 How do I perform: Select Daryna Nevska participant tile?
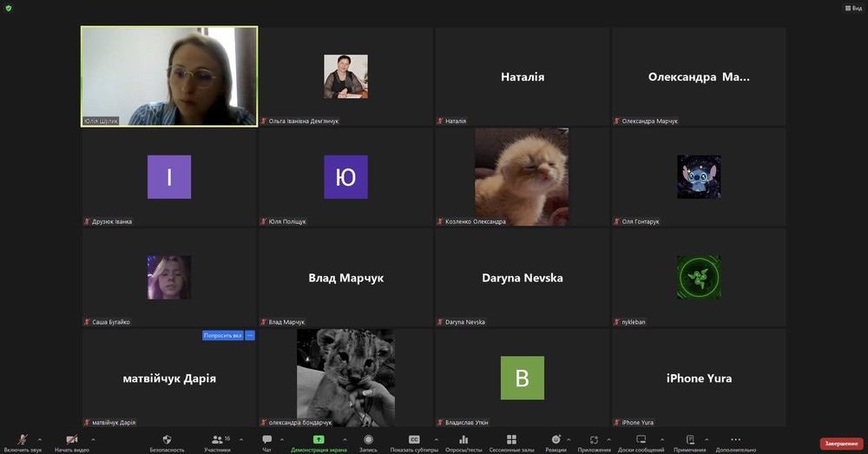pyautogui.click(x=522, y=278)
